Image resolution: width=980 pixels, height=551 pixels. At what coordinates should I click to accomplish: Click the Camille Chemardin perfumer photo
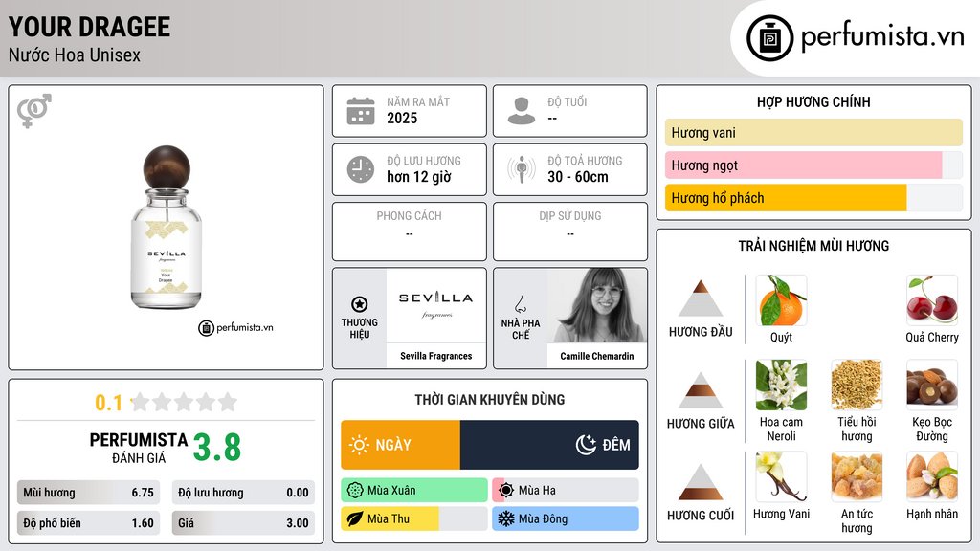tap(597, 305)
